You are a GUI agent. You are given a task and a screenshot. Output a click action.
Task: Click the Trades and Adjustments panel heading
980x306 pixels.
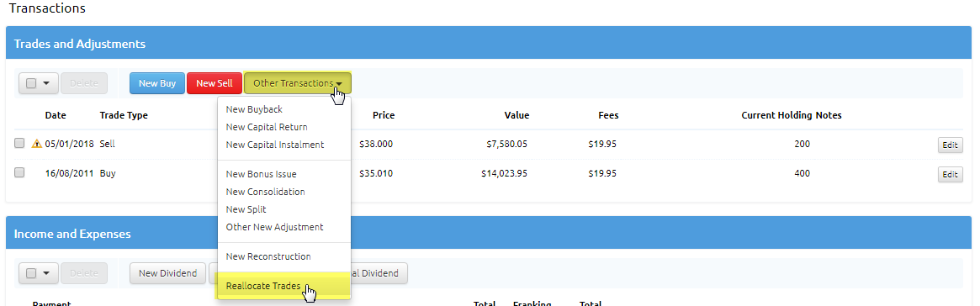pyautogui.click(x=79, y=44)
